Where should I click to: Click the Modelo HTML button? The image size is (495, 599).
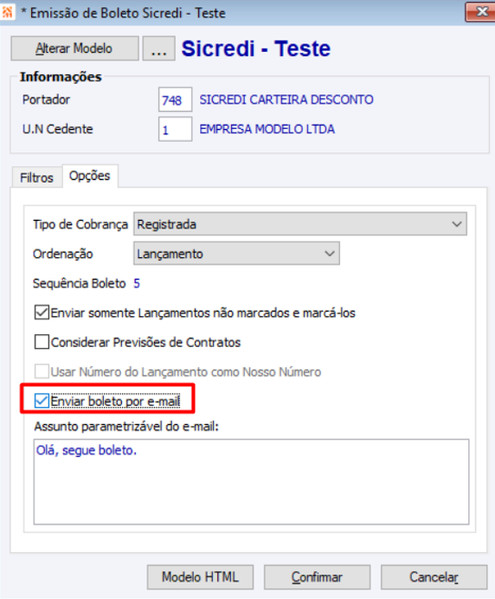(200, 577)
